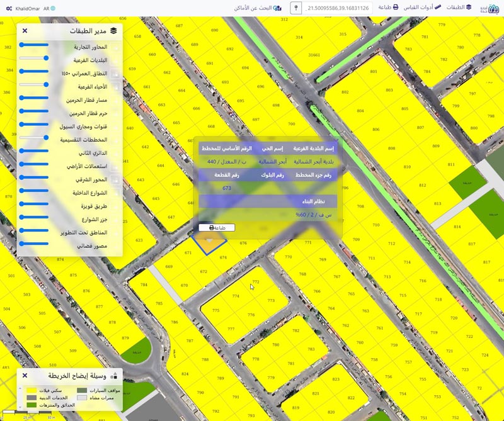Toggle visibility of المحور الشرقي layer

click(x=115, y=179)
